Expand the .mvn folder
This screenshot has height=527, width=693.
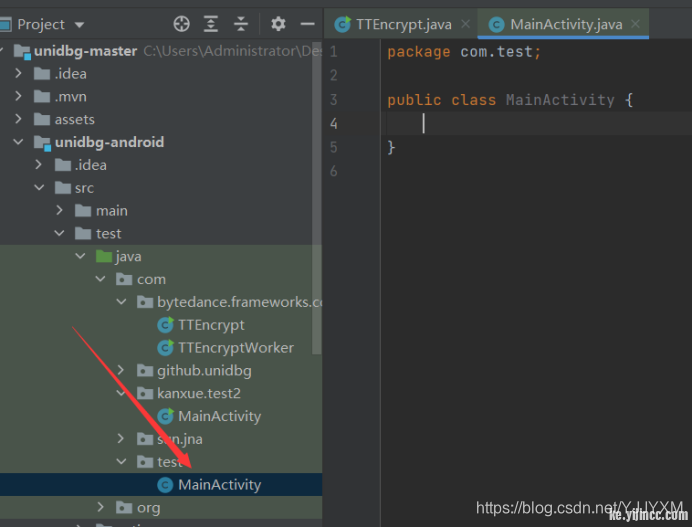click(18, 96)
